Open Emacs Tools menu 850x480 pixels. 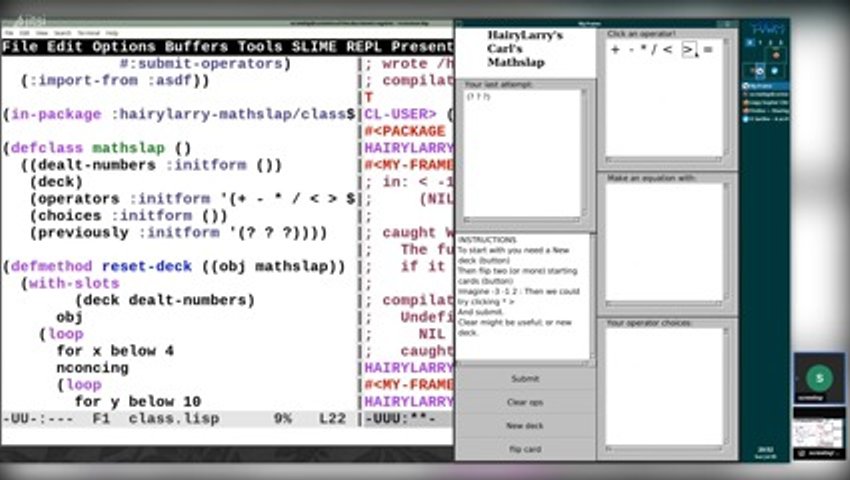click(x=260, y=47)
